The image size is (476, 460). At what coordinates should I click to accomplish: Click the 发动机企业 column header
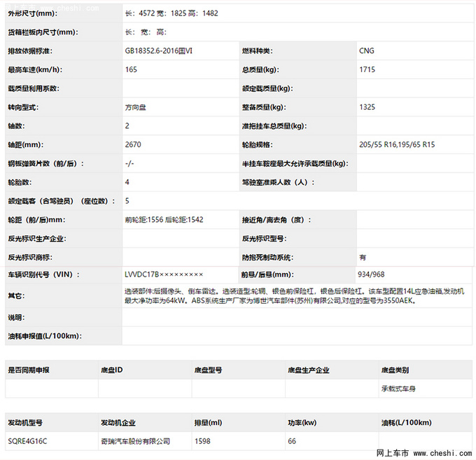pyautogui.click(x=118, y=423)
